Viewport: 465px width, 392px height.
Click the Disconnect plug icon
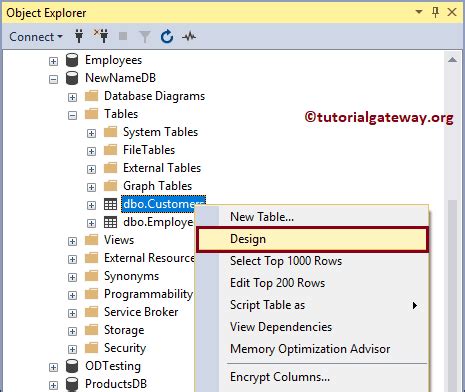(x=101, y=36)
